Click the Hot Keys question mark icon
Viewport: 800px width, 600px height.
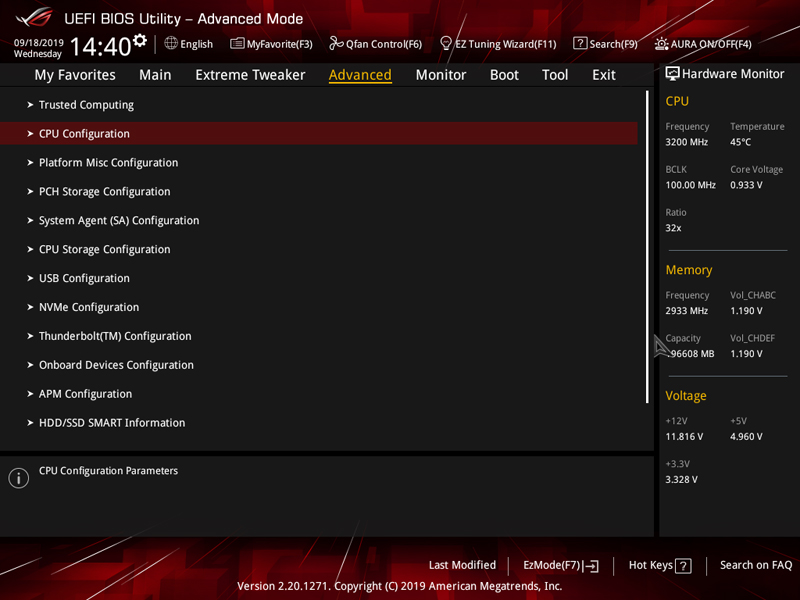point(683,565)
